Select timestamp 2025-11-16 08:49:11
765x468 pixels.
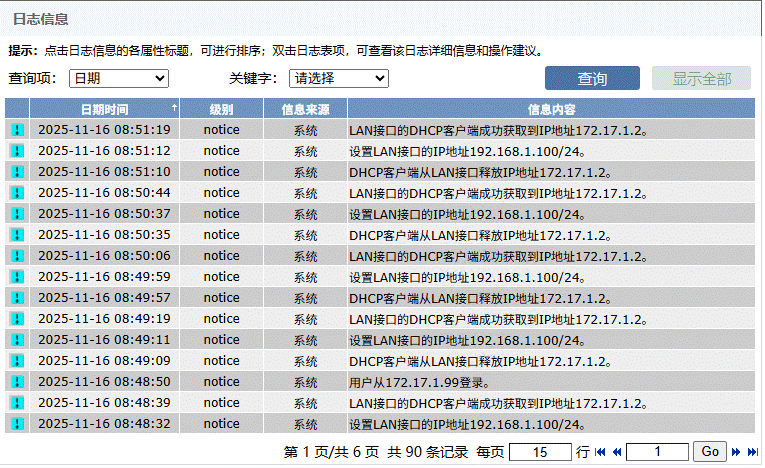tap(104, 340)
